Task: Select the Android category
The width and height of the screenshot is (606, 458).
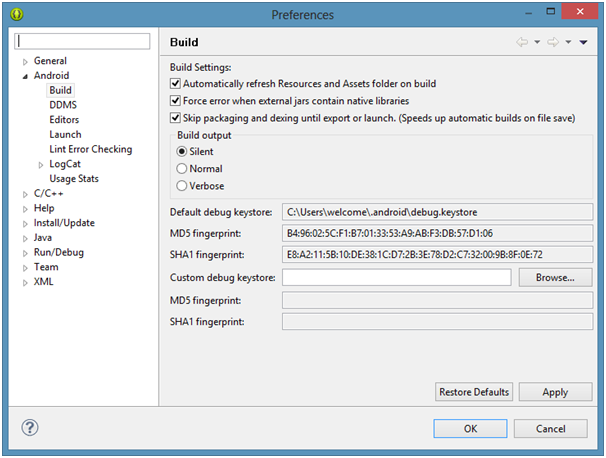Action: [x=51, y=75]
